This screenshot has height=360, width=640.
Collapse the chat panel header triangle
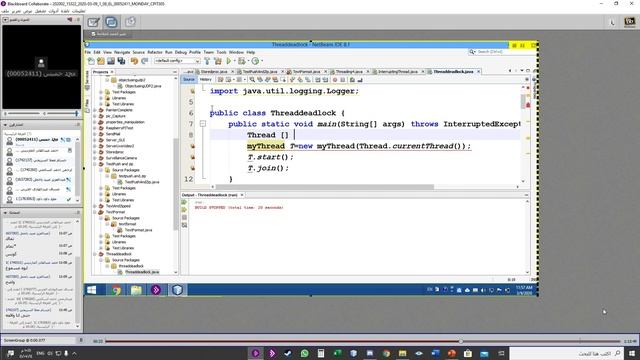click(5, 213)
